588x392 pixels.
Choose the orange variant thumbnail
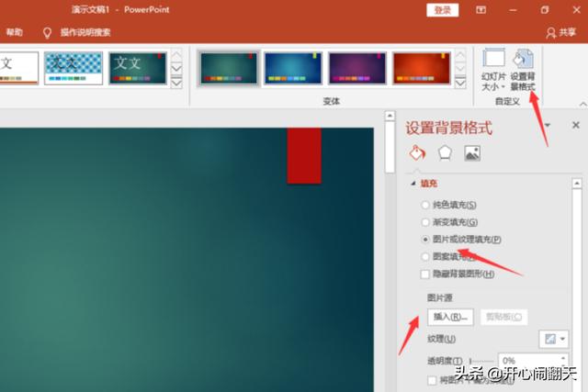coord(422,68)
